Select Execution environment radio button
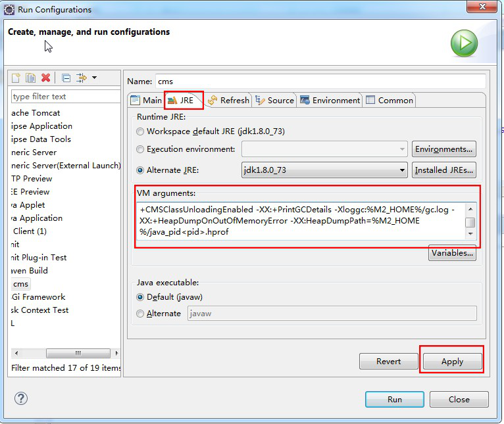 coord(140,149)
